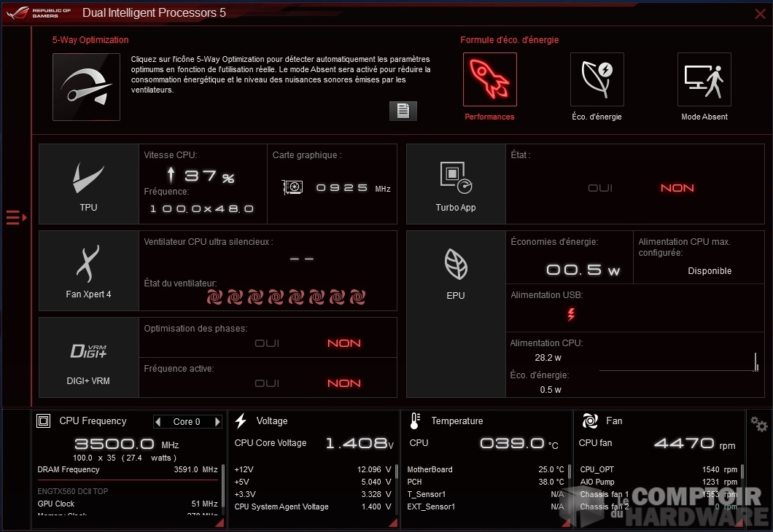Expand the Voltage panel corner triangle

(x=392, y=522)
